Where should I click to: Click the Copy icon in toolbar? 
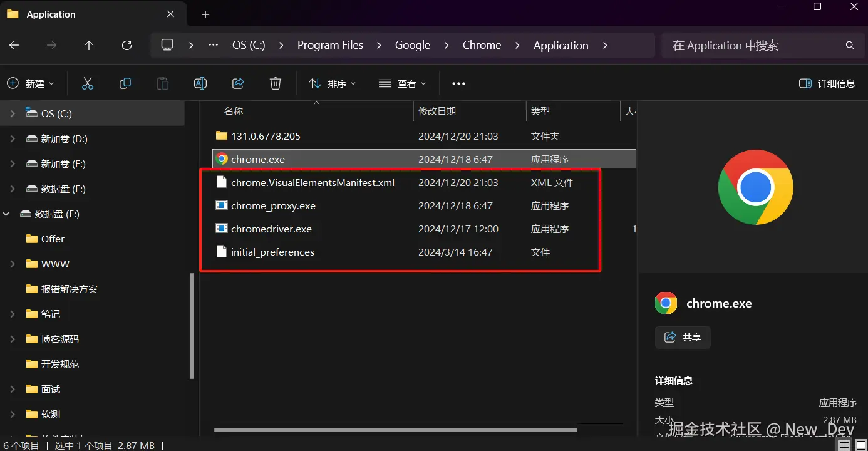tap(125, 83)
